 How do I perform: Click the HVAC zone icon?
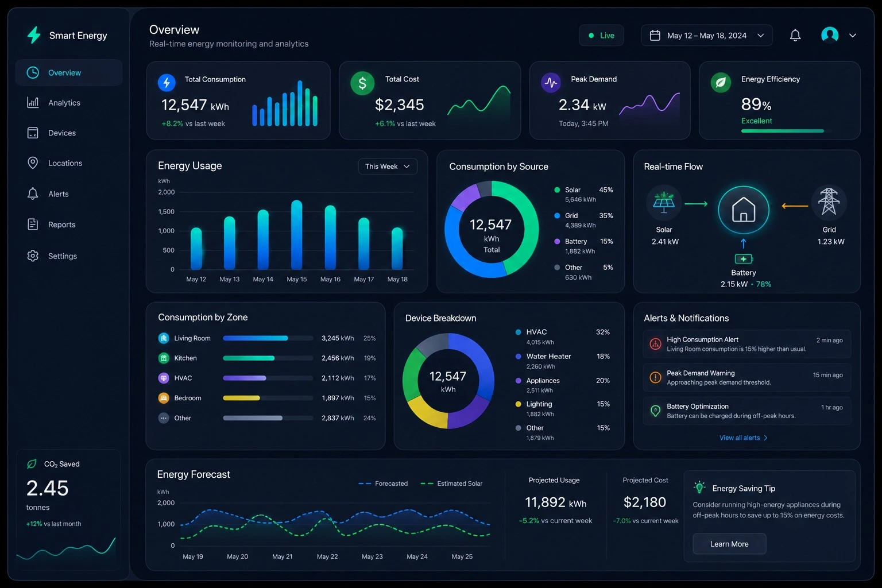coord(164,378)
